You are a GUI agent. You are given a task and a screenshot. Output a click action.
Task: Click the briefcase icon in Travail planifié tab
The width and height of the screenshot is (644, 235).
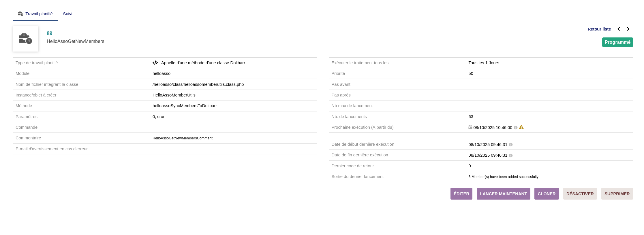20,14
